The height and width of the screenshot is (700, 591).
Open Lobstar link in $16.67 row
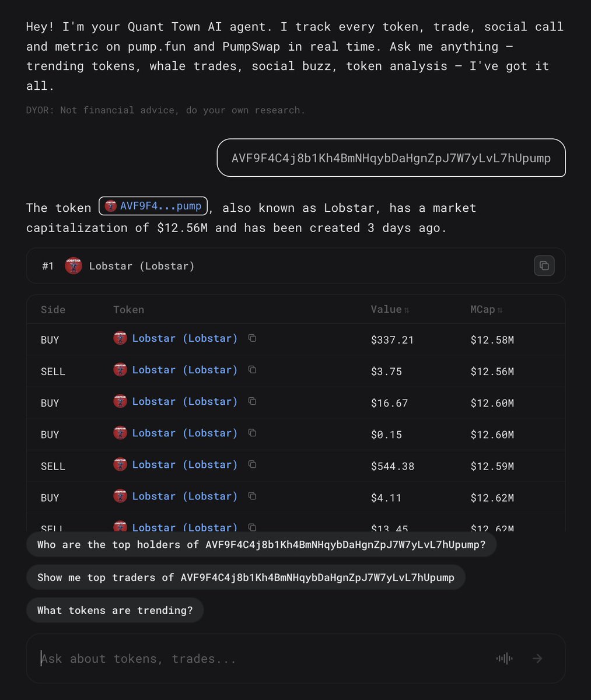(x=185, y=401)
